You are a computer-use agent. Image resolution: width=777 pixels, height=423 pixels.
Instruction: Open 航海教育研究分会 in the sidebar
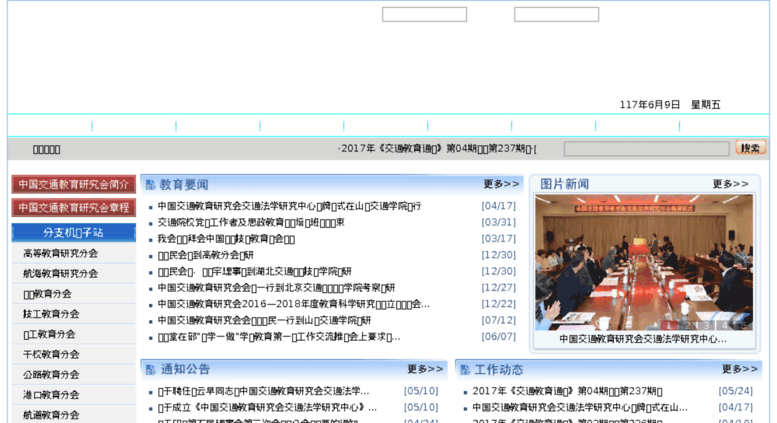60,273
